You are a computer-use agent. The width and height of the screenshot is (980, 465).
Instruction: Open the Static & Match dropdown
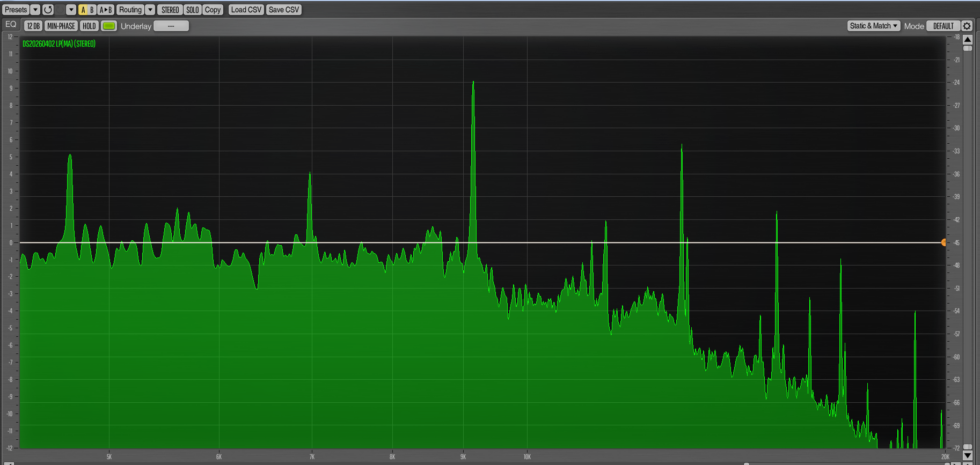pos(874,26)
